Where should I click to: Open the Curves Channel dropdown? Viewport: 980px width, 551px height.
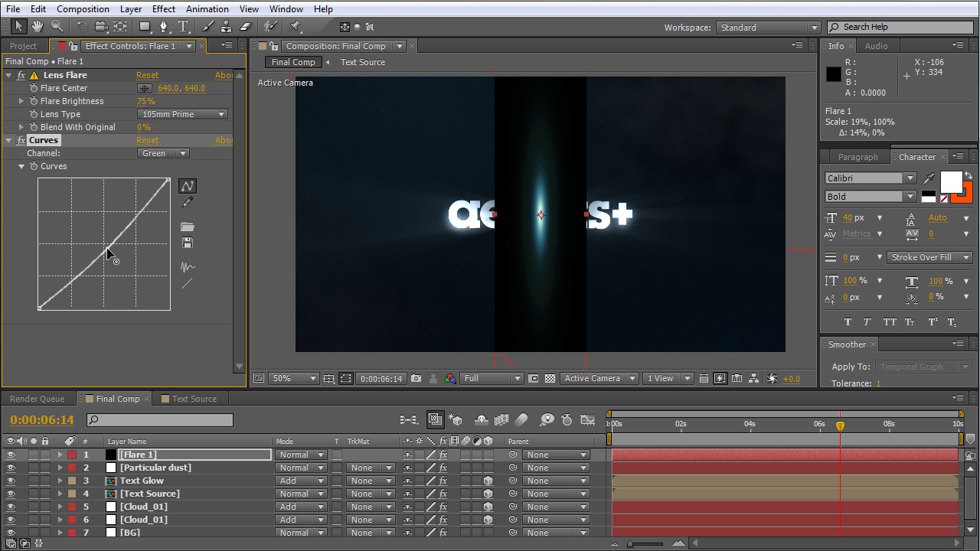[x=164, y=153]
